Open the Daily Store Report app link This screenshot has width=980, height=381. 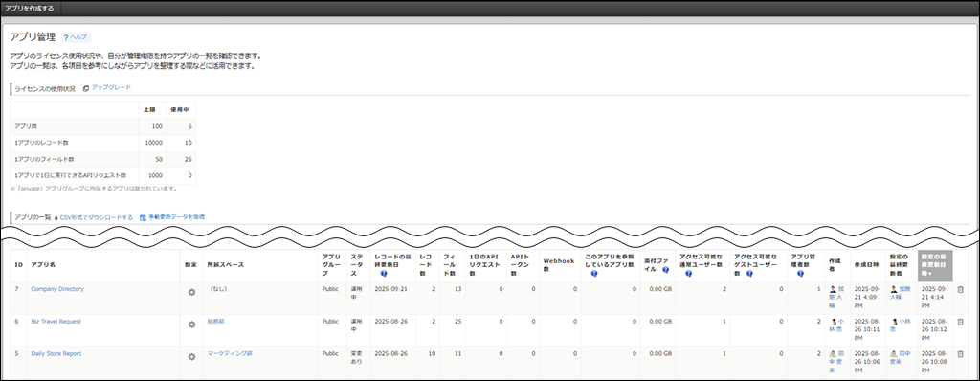[56, 353]
